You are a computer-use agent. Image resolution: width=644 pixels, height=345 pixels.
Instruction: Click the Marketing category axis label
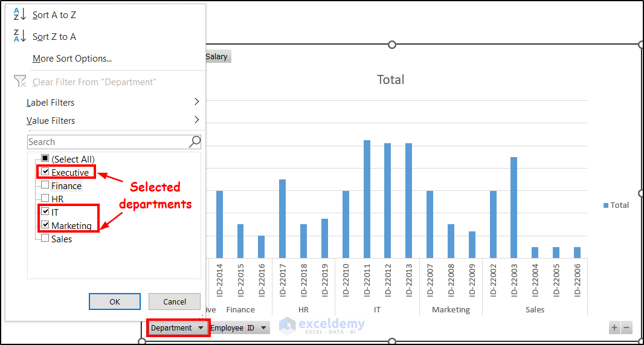coord(451,310)
